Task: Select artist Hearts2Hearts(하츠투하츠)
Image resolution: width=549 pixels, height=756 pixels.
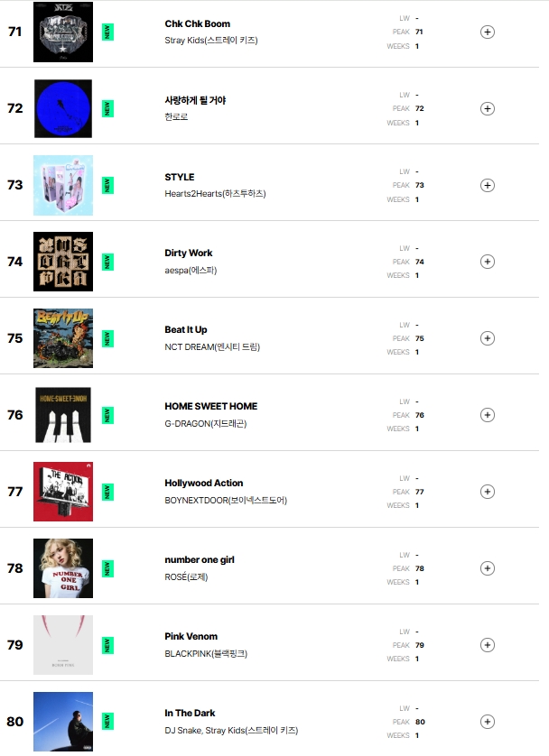Action: pos(215,193)
